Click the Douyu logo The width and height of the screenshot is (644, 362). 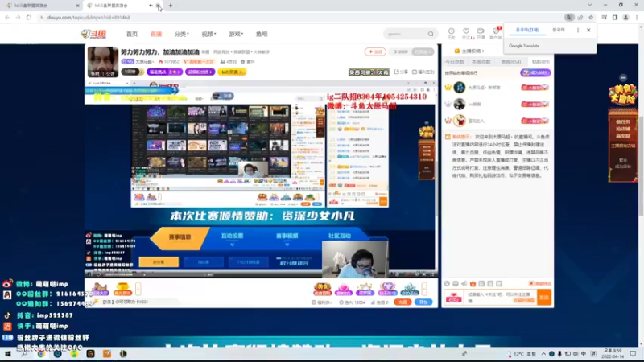93,34
